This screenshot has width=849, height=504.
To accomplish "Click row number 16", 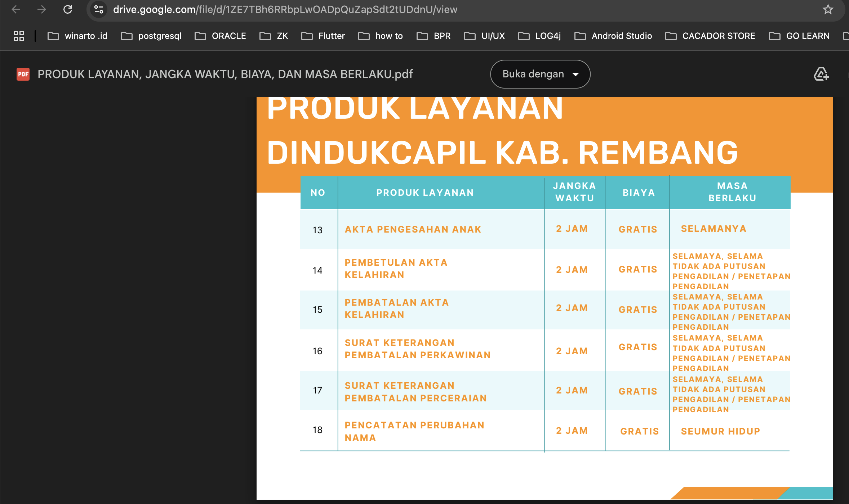I will [x=317, y=351].
